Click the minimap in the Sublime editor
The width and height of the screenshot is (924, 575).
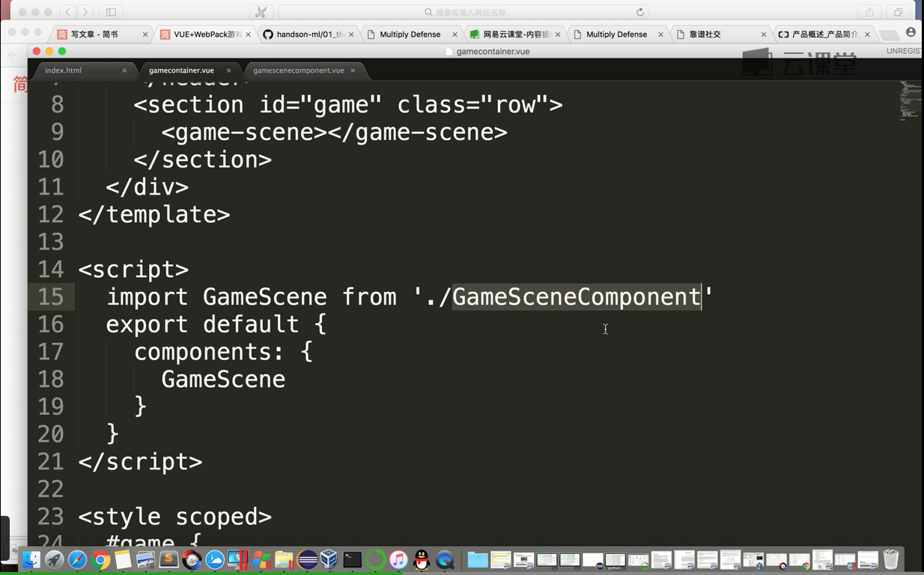tap(909, 100)
